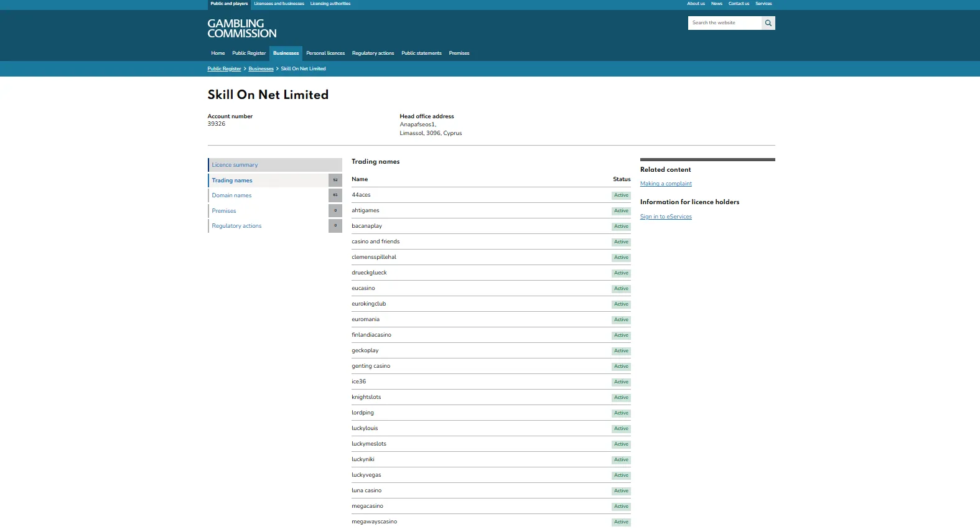Select Home in the main navigation

pyautogui.click(x=218, y=54)
